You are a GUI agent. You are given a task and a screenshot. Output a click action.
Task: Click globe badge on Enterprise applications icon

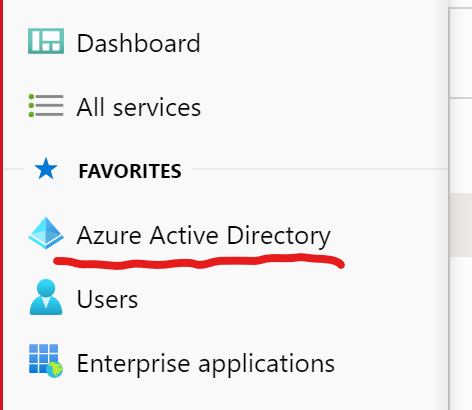coord(55,369)
